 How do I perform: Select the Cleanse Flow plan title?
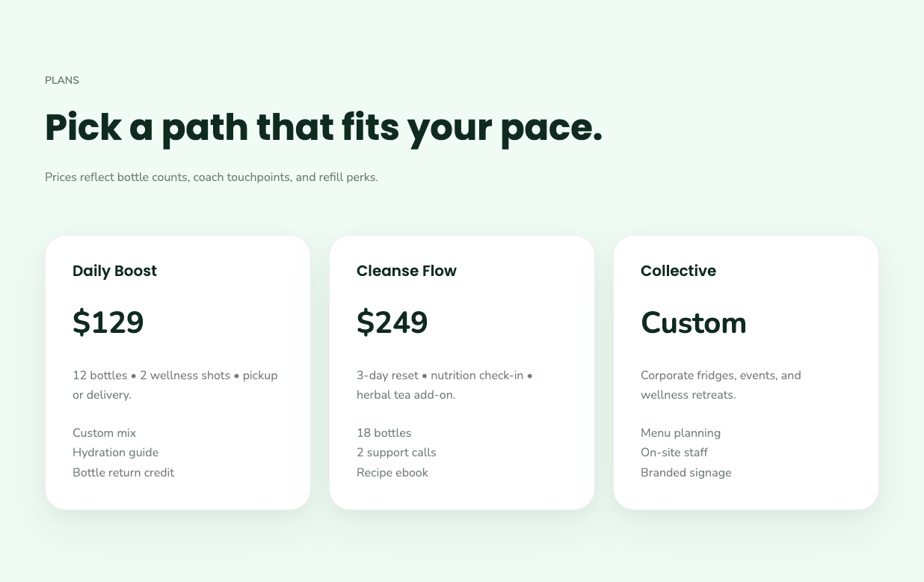(x=406, y=271)
